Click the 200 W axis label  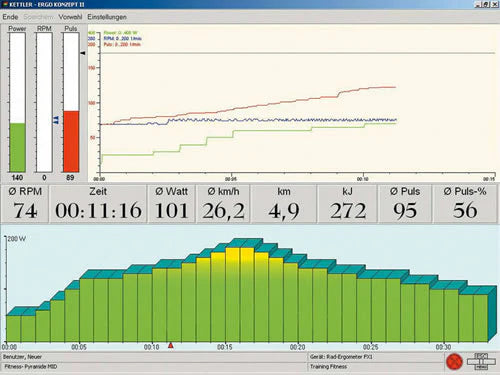tap(17, 239)
